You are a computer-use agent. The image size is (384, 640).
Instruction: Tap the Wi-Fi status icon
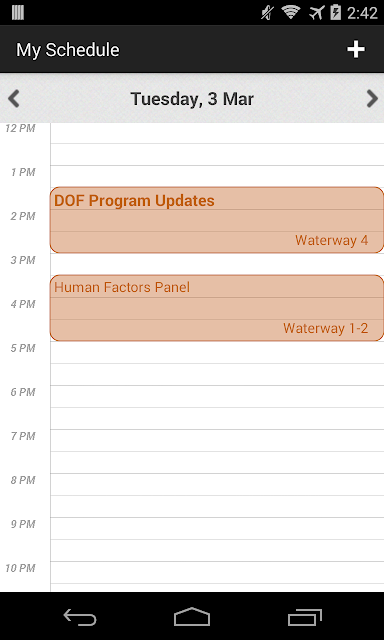(291, 13)
